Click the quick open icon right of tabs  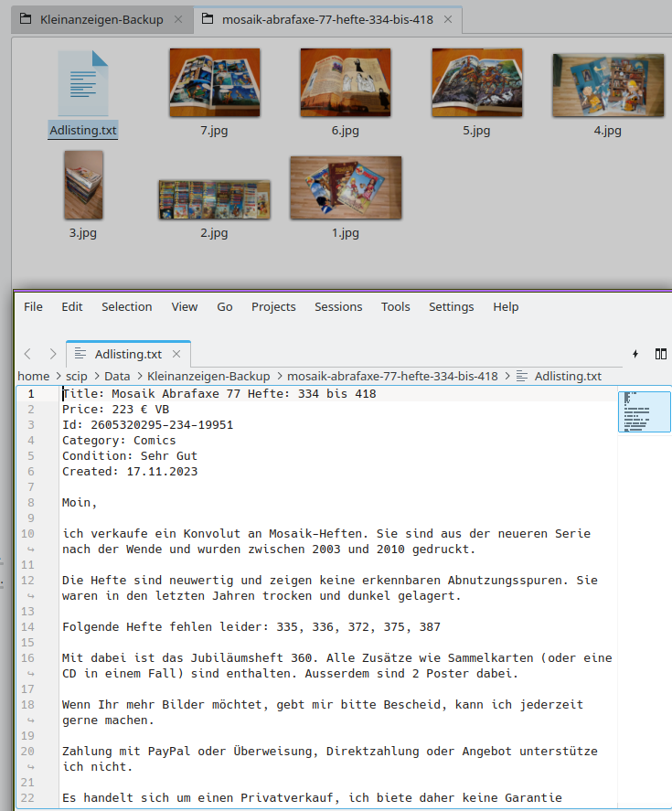(635, 354)
